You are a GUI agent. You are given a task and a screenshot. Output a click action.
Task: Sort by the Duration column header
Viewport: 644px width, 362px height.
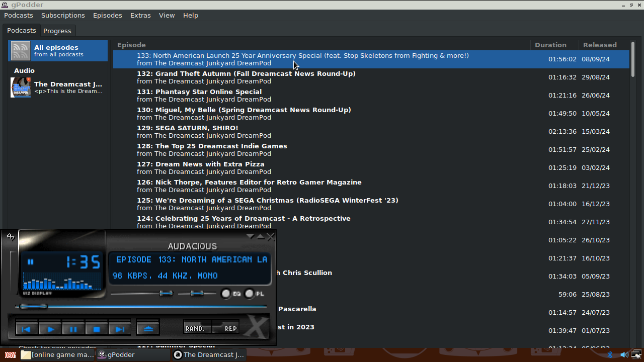tap(554, 45)
